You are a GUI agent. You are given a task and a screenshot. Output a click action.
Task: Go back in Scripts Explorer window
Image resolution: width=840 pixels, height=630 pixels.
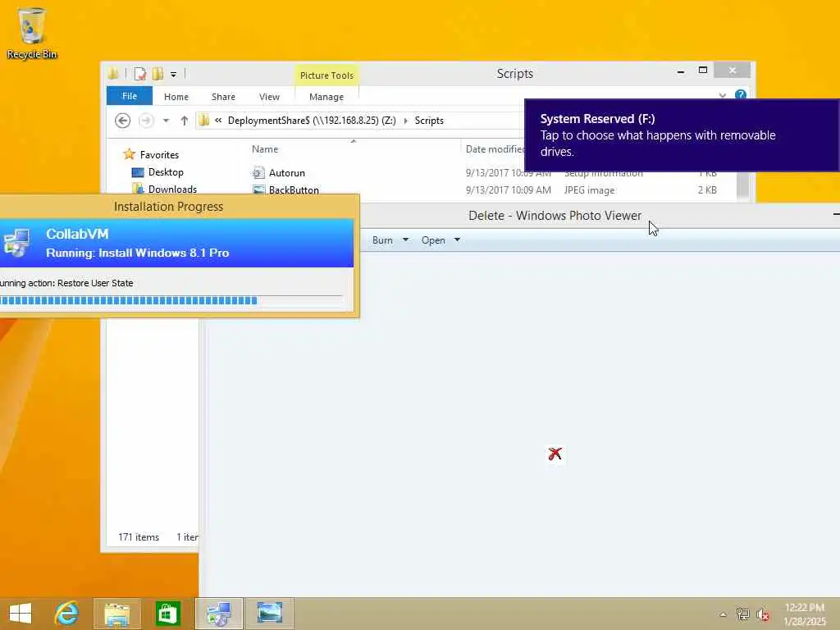[x=123, y=121]
